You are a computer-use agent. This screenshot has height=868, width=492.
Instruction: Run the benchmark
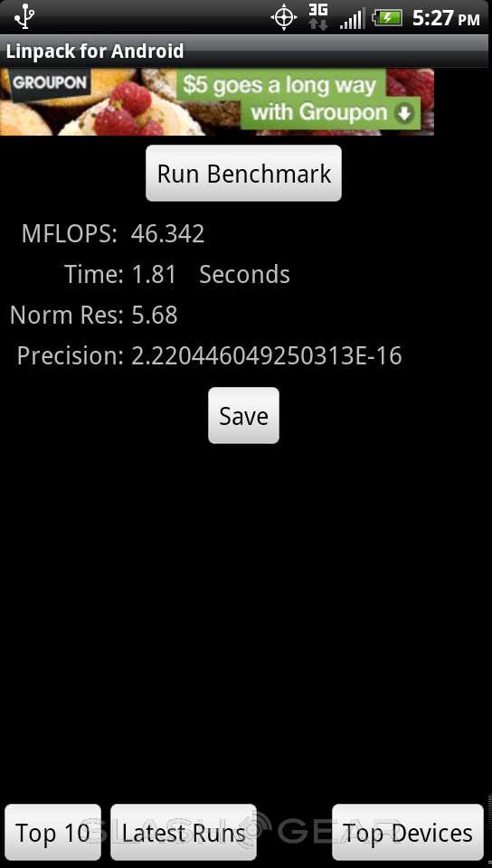pos(243,174)
